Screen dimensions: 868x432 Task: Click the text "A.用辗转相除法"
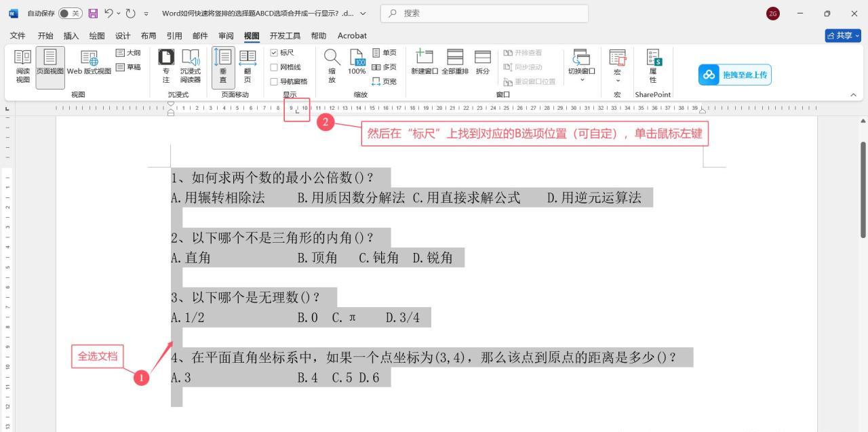(218, 198)
